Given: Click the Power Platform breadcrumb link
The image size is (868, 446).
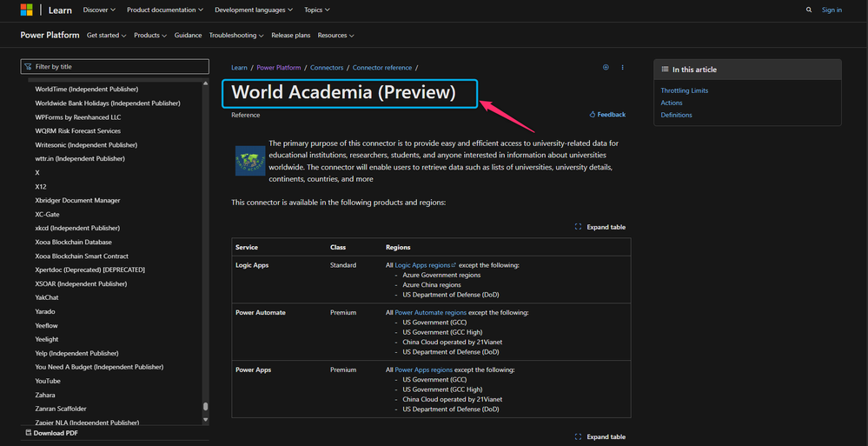Looking at the screenshot, I should pyautogui.click(x=279, y=68).
